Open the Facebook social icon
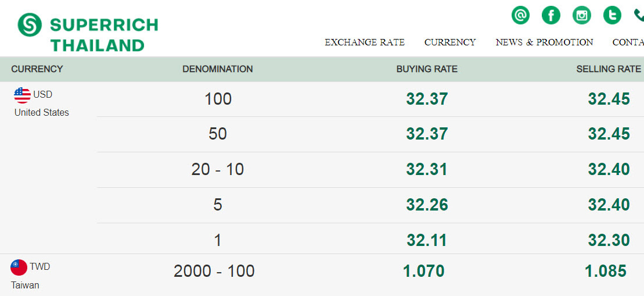Image resolution: width=644 pixels, height=296 pixels. (551, 16)
